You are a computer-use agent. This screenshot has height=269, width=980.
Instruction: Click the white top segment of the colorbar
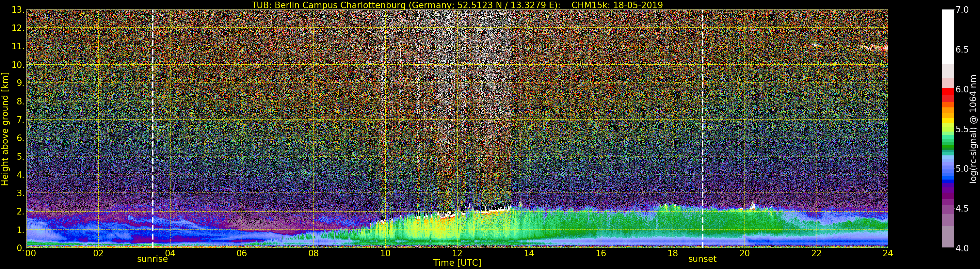[948, 37]
